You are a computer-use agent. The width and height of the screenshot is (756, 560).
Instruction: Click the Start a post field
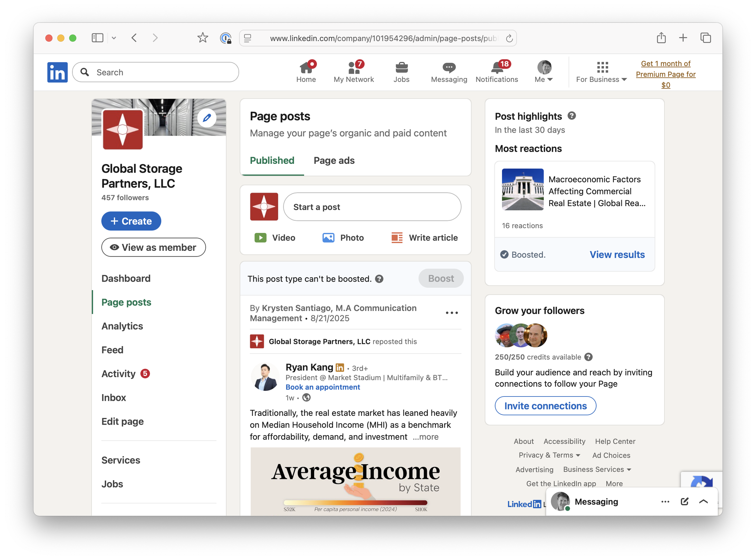coord(372,207)
